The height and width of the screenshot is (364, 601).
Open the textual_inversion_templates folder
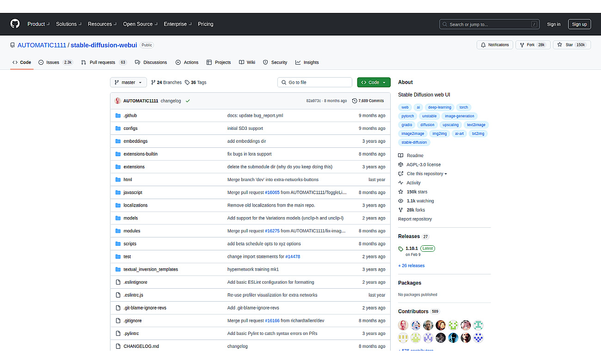[151, 269]
